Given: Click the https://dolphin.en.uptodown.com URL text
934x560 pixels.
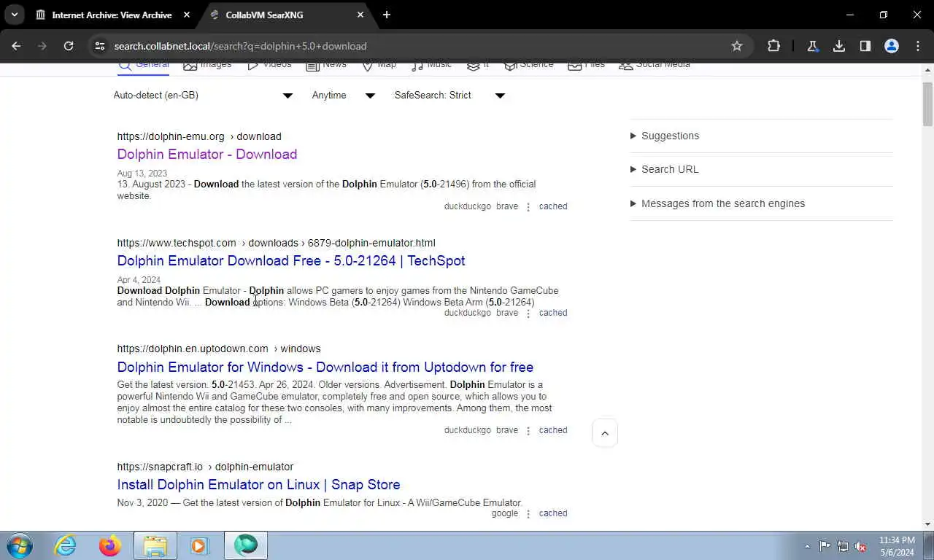Looking at the screenshot, I should click(x=193, y=349).
